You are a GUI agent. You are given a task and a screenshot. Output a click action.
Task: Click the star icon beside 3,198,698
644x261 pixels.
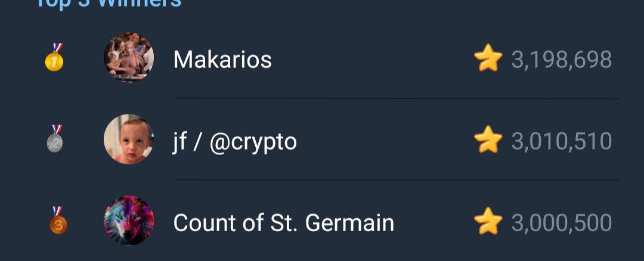[488, 60]
